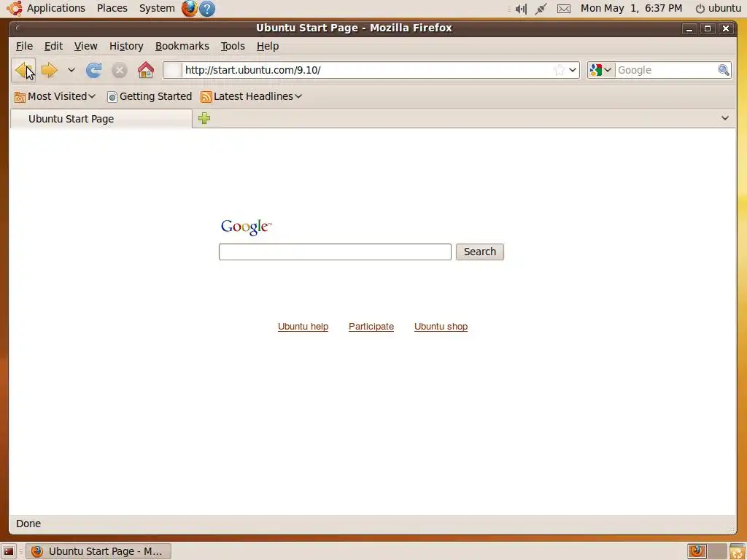The width and height of the screenshot is (747, 560).
Task: Click the Back arrow button
Action: pos(23,71)
